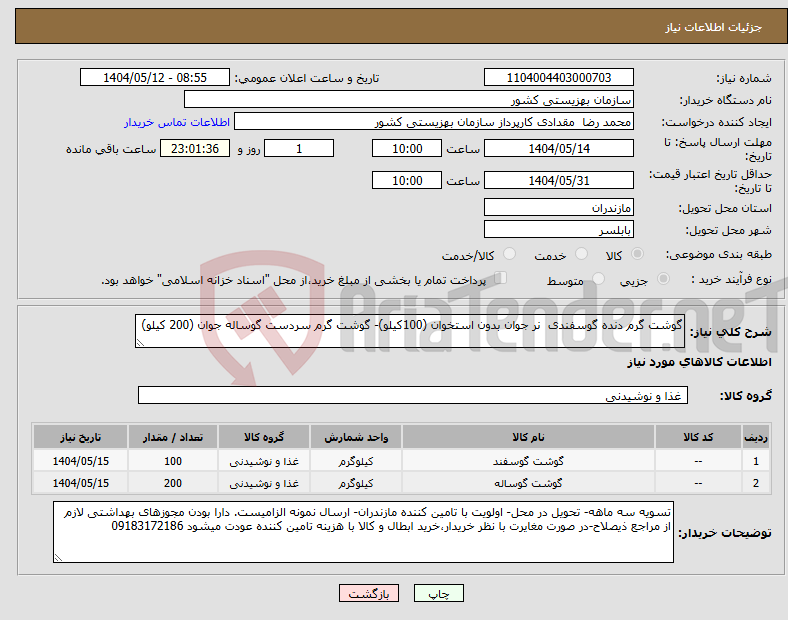Click the کیلوگرم unit cell of گوشت گوسفند row
The image size is (788, 620).
(356, 461)
